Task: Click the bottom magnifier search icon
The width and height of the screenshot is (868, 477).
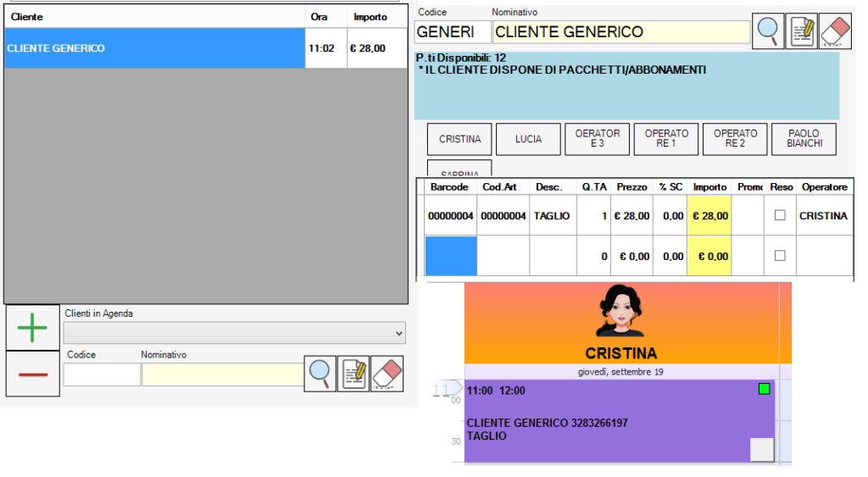Action: [320, 374]
